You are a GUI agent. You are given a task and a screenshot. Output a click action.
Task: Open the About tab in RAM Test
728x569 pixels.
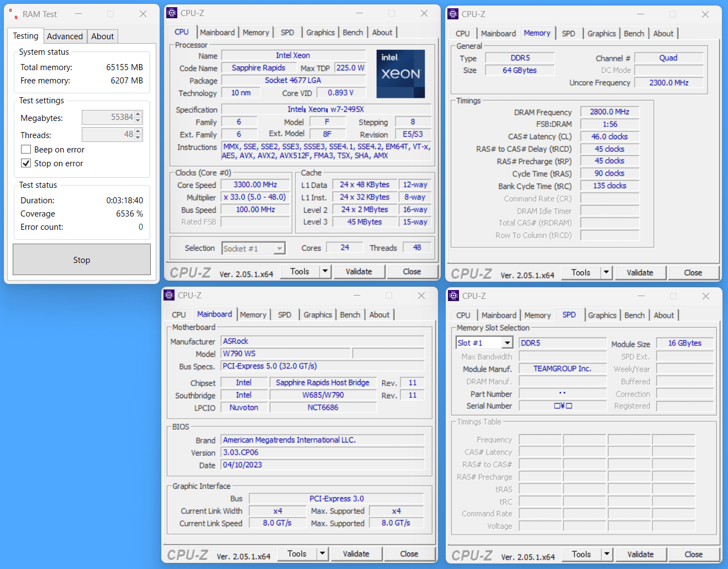click(x=102, y=36)
